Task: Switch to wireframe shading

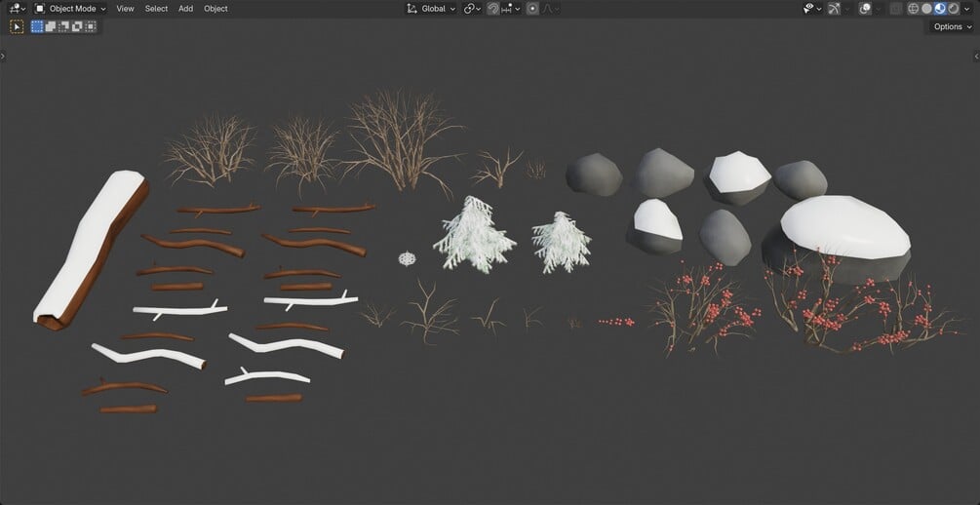Action: [913, 9]
